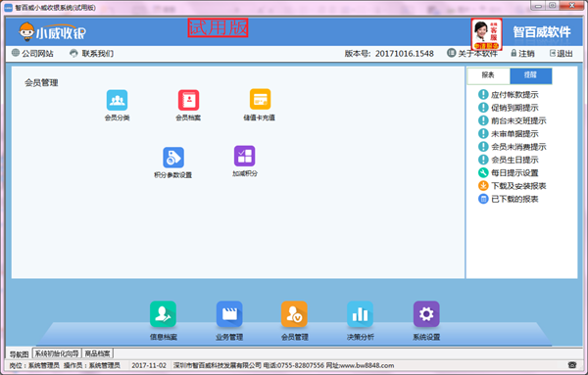588x375 pixels.
Task: Click the telephone icon in status bar
Action: [572, 365]
